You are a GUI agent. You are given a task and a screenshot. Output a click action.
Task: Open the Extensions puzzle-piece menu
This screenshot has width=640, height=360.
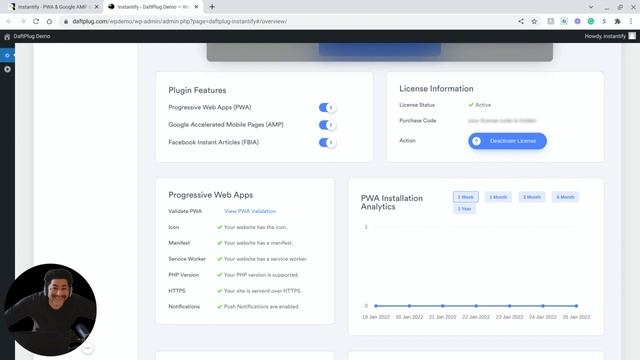click(x=617, y=21)
